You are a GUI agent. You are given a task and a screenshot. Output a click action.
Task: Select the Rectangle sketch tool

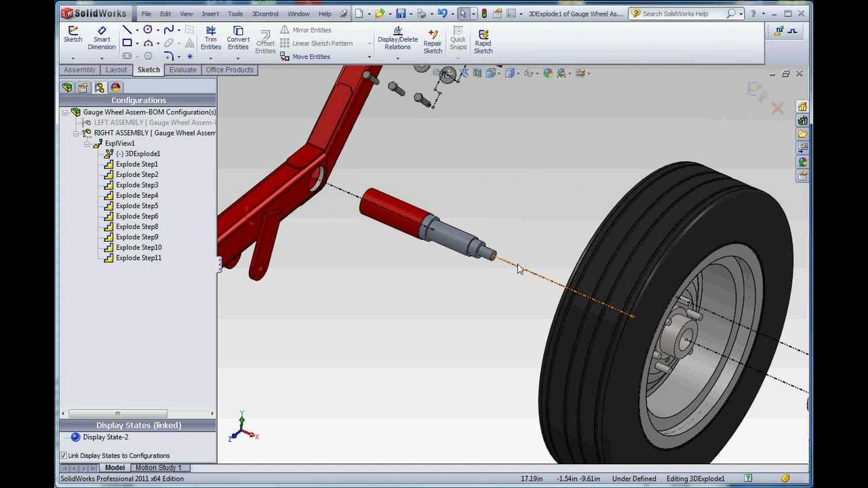[127, 43]
